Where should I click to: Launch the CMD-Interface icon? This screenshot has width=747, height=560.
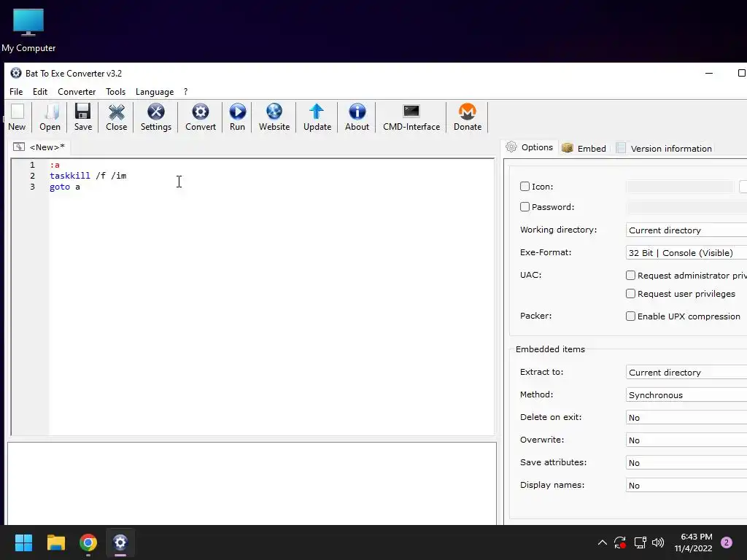click(411, 117)
